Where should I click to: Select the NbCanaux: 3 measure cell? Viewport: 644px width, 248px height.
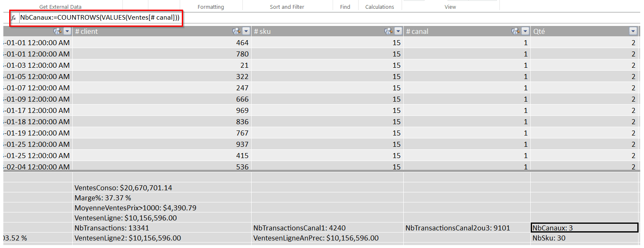pyautogui.click(x=584, y=228)
